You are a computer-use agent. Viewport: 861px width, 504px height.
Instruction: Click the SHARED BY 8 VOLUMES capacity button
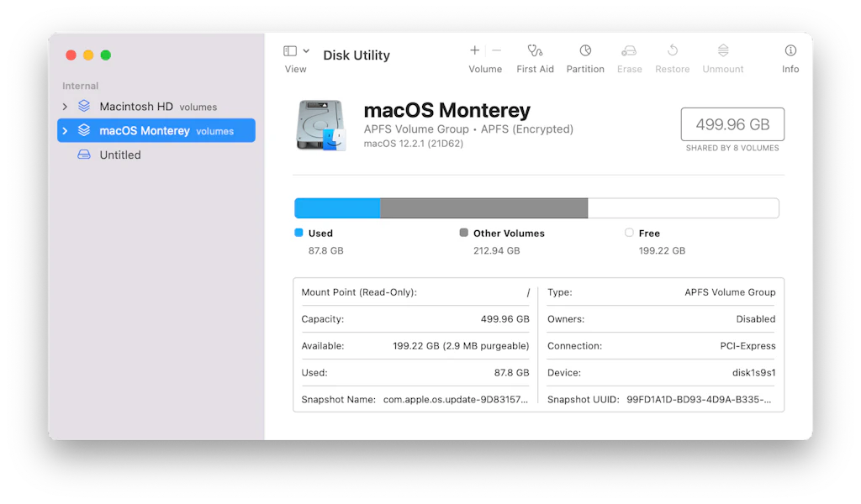click(732, 123)
